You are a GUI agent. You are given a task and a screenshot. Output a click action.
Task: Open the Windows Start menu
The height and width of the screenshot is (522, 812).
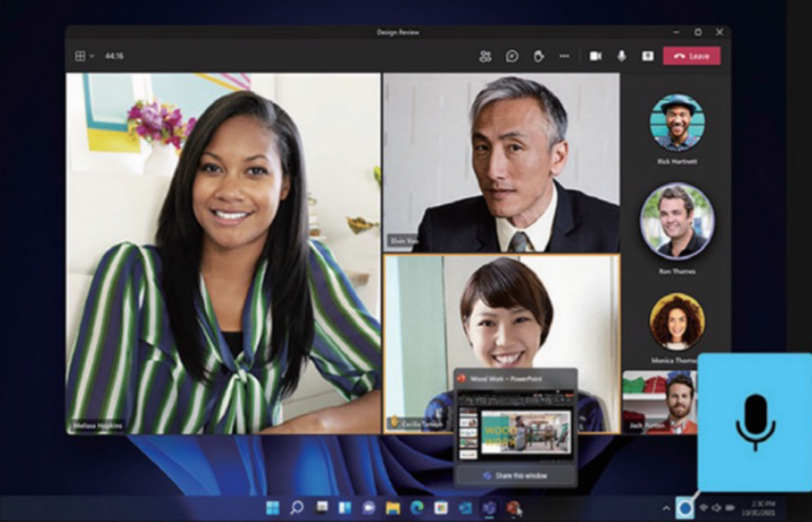pos(272,508)
